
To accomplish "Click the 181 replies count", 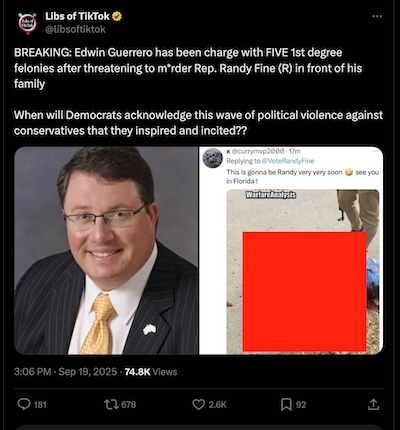I will [x=40, y=405].
